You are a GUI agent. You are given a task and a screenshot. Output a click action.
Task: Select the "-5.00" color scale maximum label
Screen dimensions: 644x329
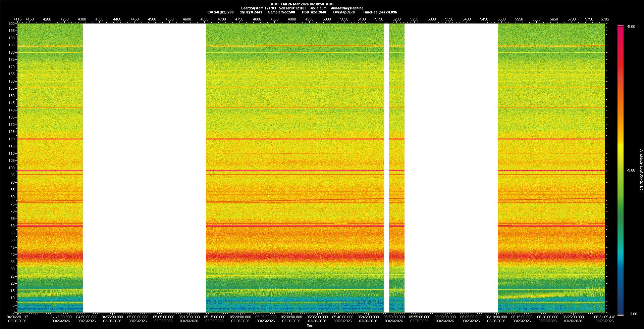point(631,27)
